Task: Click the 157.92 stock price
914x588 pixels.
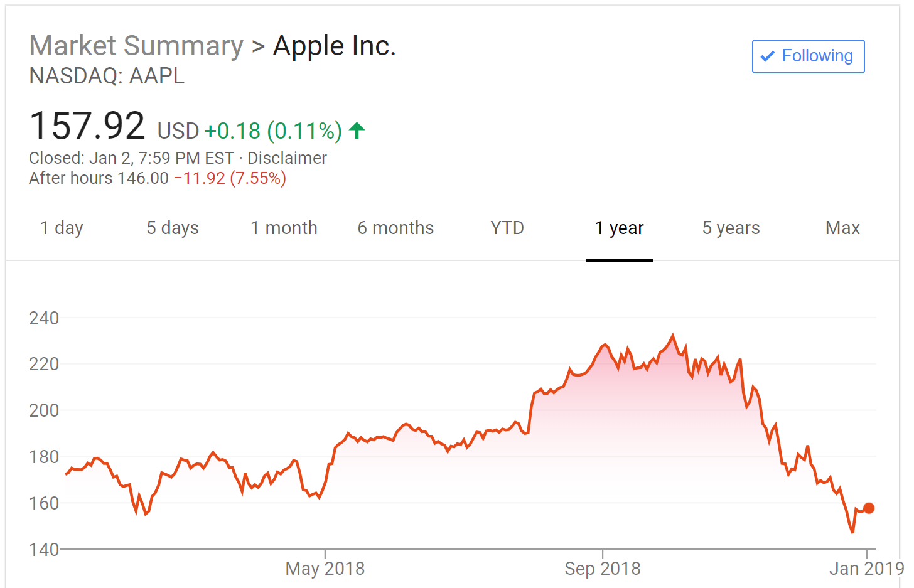Action: 87,126
